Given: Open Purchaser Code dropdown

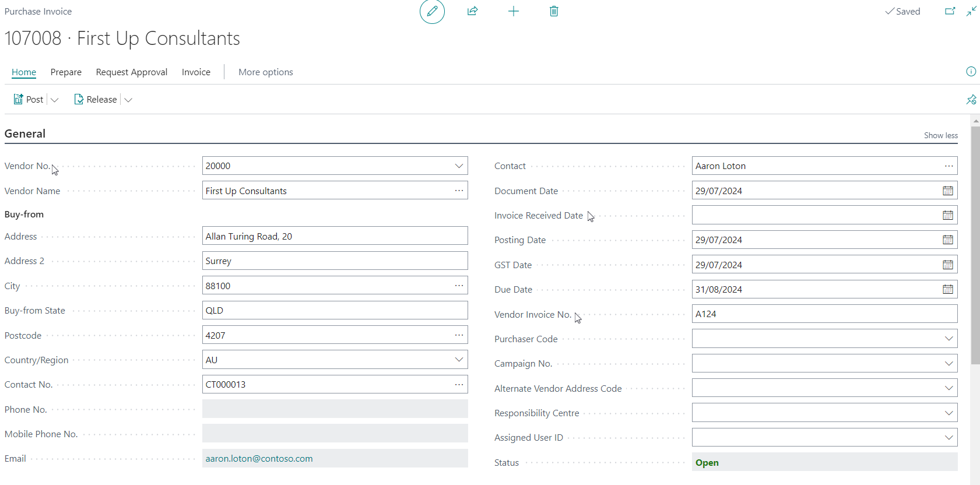Looking at the screenshot, I should [949, 339].
